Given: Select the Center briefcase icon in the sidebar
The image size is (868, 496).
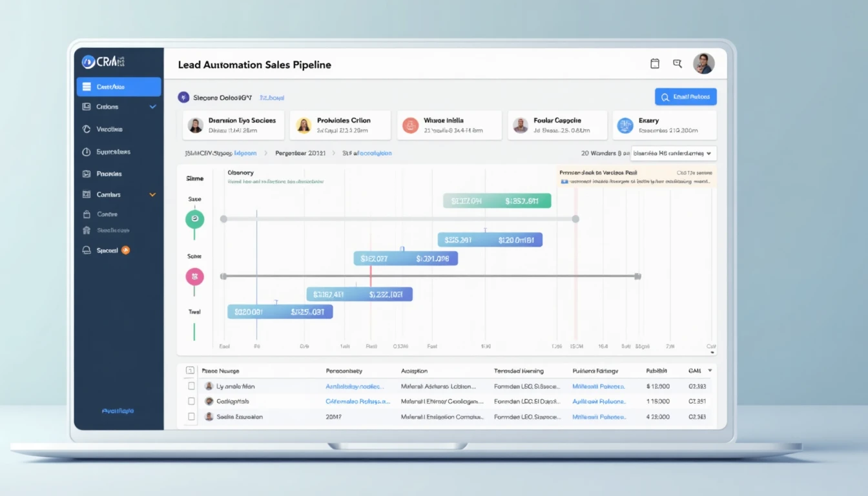Looking at the screenshot, I should [x=88, y=214].
